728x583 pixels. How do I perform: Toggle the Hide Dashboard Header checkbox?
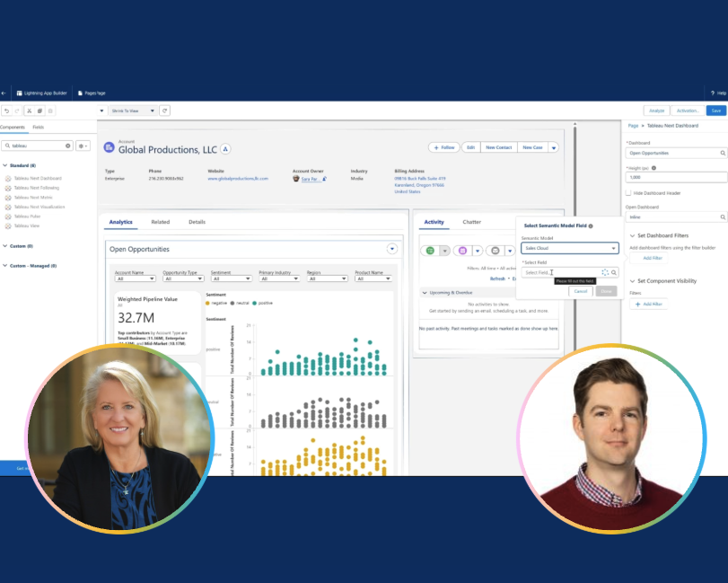[628, 193]
